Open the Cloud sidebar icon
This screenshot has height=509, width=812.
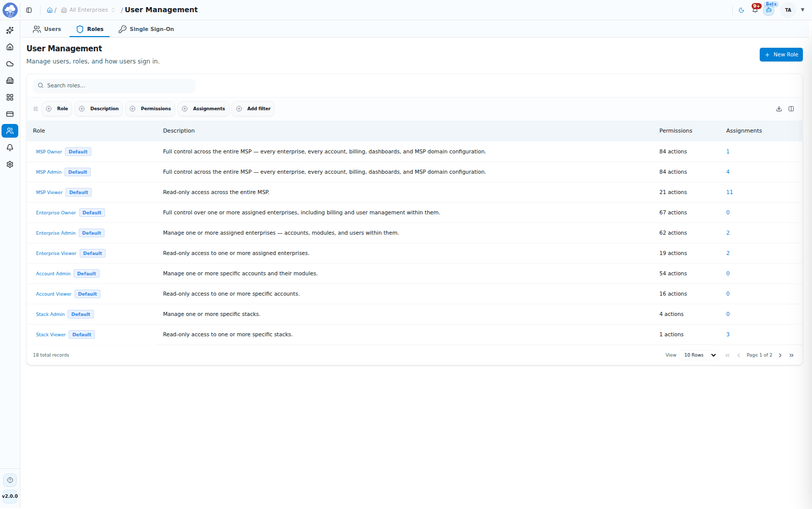(10, 64)
